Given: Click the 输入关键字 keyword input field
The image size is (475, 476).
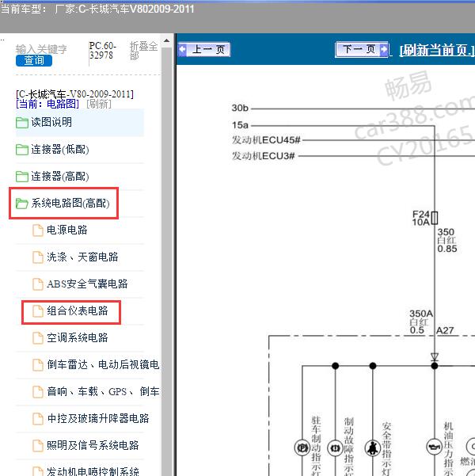Looking at the screenshot, I should [41, 49].
